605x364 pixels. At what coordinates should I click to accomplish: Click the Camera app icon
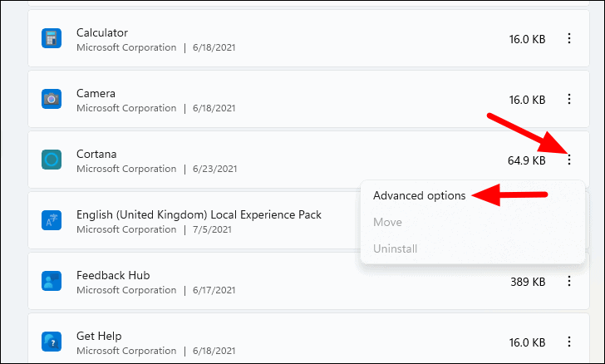[52, 99]
